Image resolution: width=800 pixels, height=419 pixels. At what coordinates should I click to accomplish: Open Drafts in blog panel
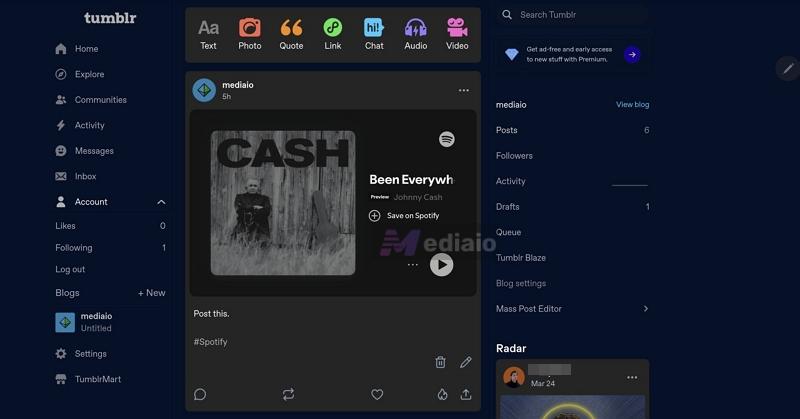point(572,207)
